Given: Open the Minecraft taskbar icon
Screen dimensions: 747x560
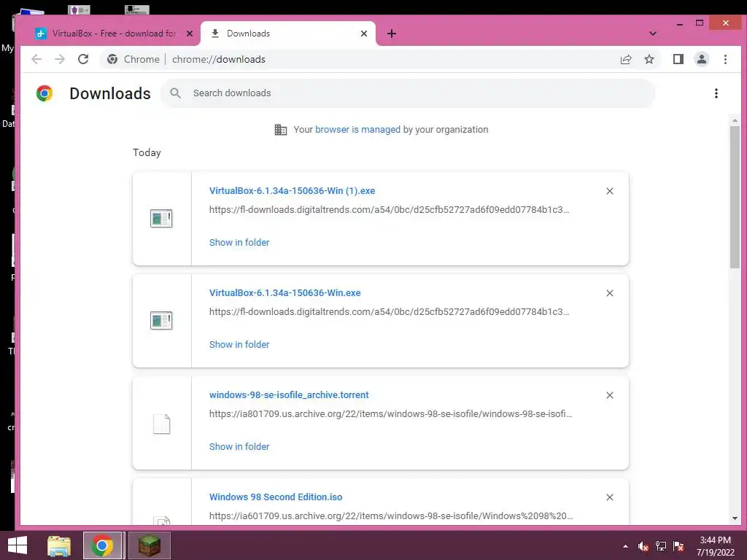Looking at the screenshot, I should pyautogui.click(x=149, y=545).
